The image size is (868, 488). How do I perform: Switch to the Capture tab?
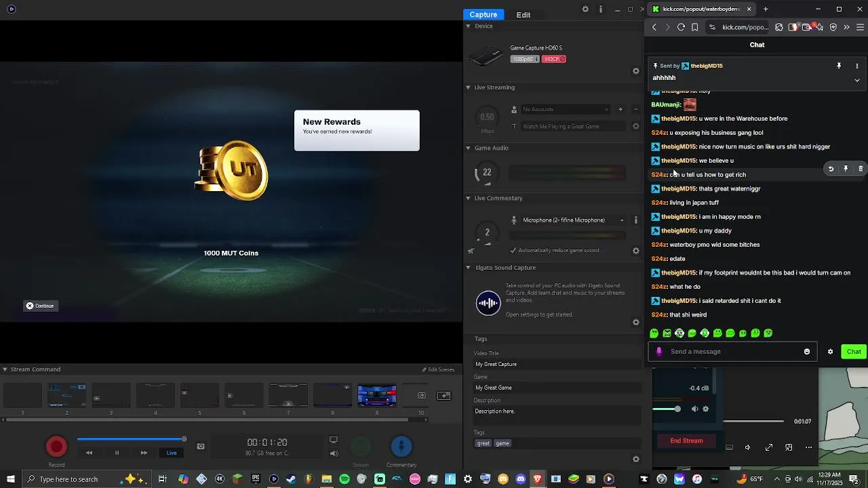484,15
